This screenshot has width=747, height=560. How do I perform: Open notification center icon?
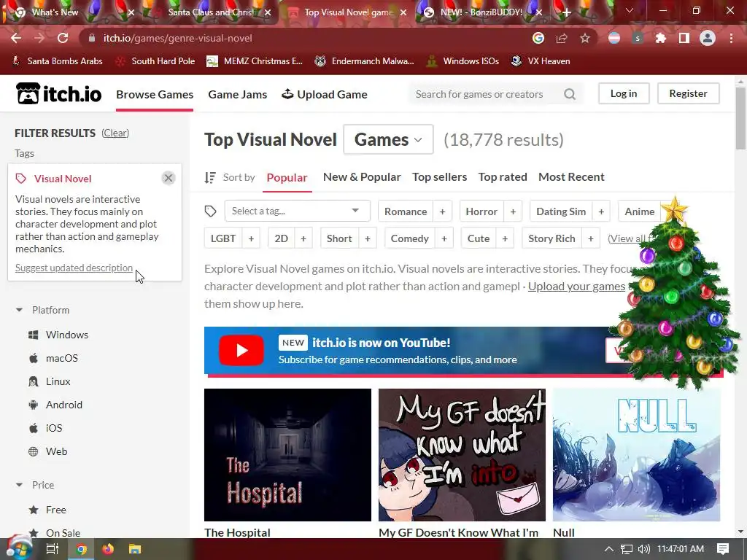coord(723,549)
